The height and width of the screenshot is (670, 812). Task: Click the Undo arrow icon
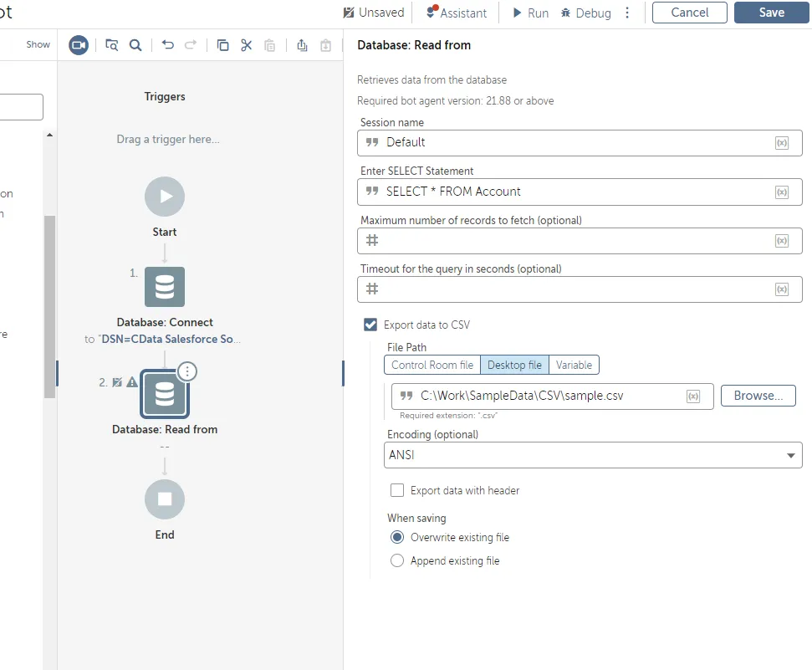[x=168, y=45]
